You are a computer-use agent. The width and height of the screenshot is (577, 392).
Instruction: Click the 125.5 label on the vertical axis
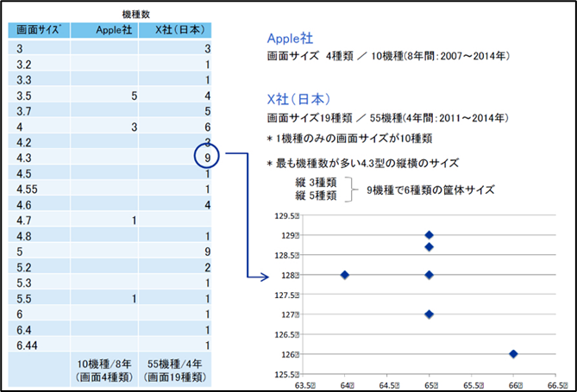point(286,375)
